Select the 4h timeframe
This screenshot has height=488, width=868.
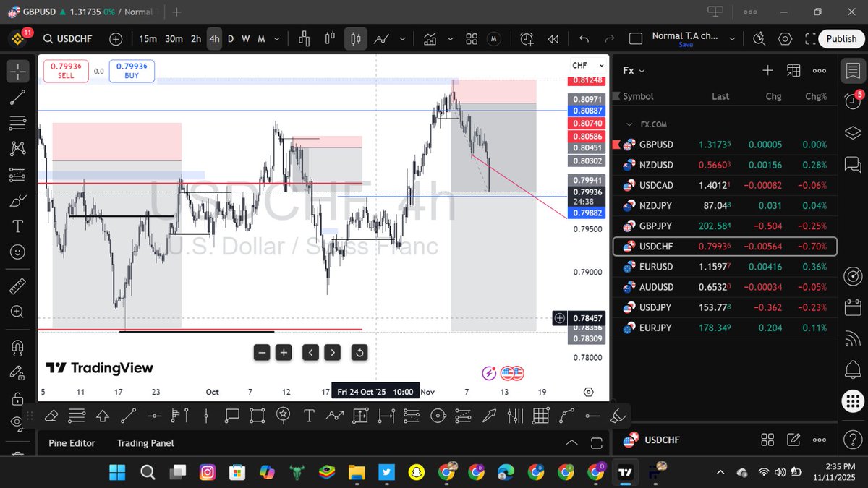[214, 39]
